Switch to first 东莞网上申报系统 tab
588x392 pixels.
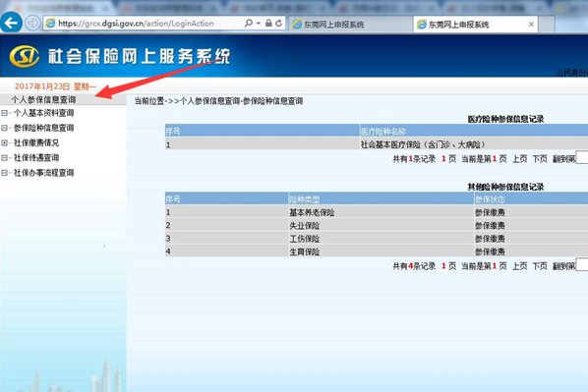(350, 25)
